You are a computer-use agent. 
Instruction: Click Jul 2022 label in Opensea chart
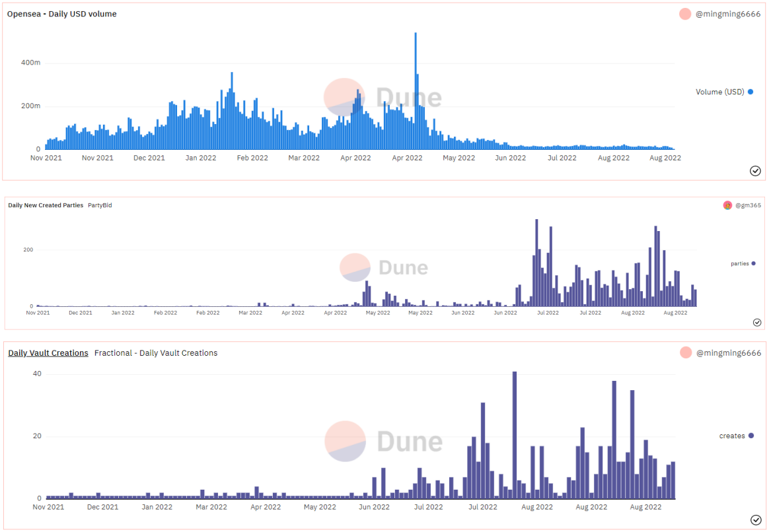562,158
